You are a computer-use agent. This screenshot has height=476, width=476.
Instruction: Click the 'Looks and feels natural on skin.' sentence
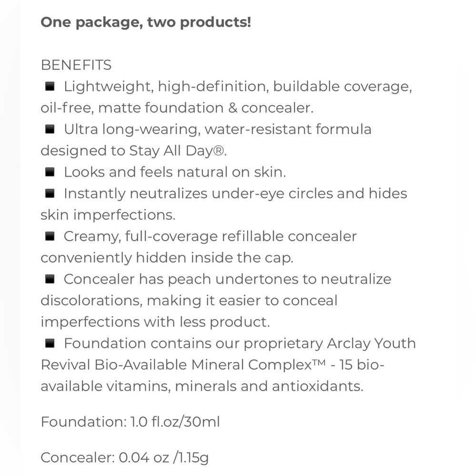(x=175, y=172)
